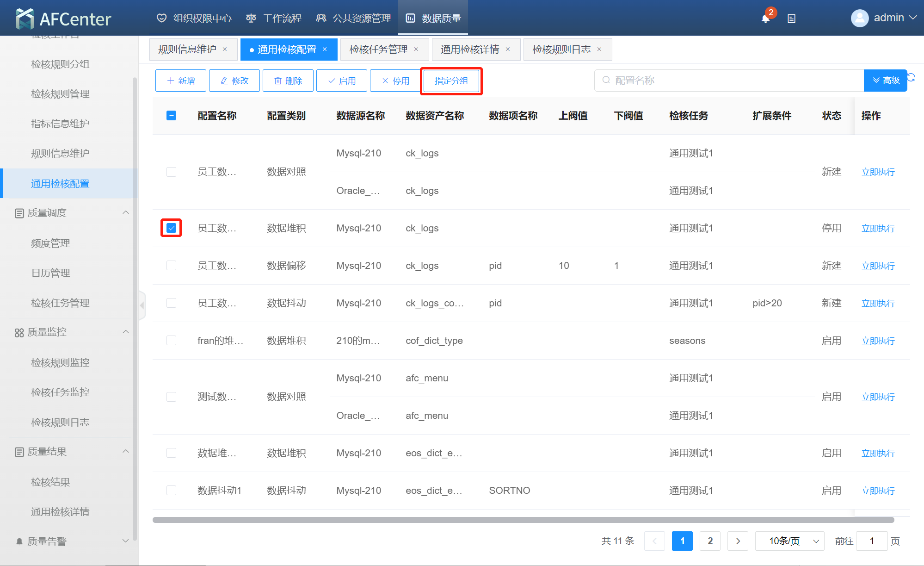Viewport: 924px width, 566px height.
Task: Click 立即执行 for the seasons row
Action: pyautogui.click(x=878, y=341)
